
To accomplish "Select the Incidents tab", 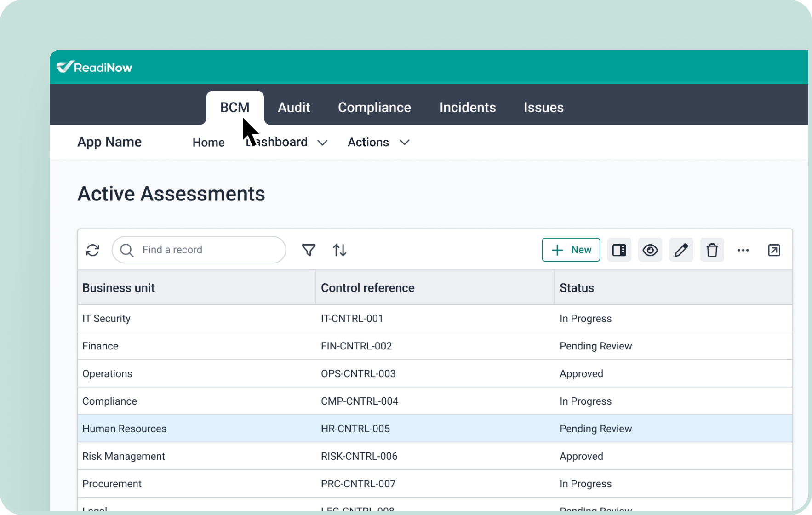I will tap(467, 108).
